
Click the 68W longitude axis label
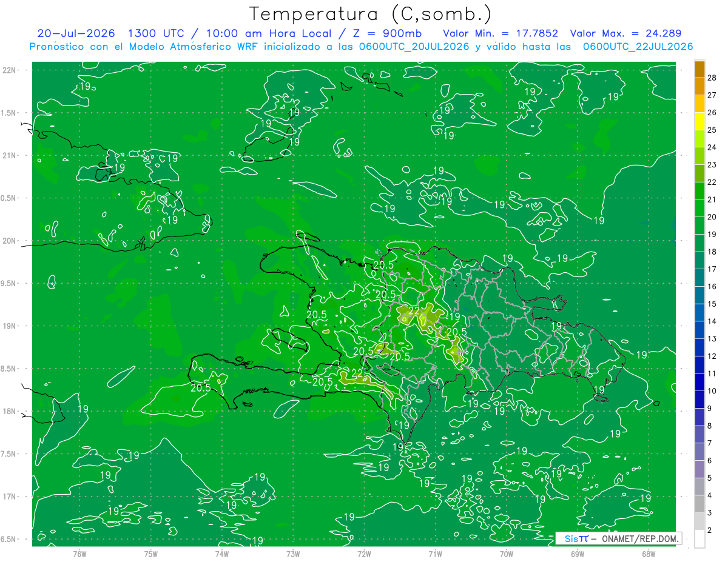point(649,554)
